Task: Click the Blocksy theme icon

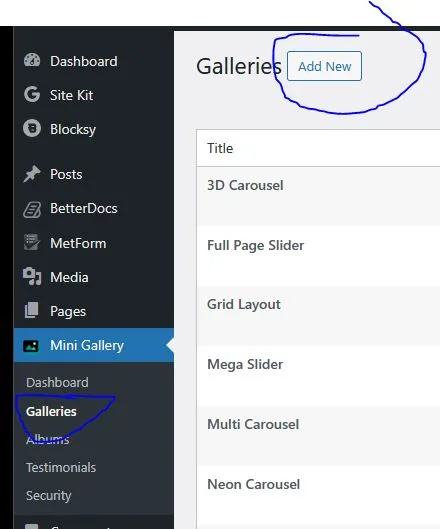Action: [32, 128]
